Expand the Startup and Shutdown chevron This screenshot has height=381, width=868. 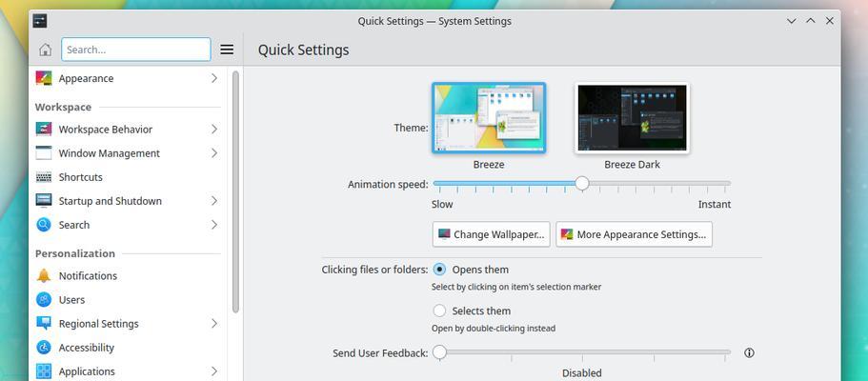point(214,200)
